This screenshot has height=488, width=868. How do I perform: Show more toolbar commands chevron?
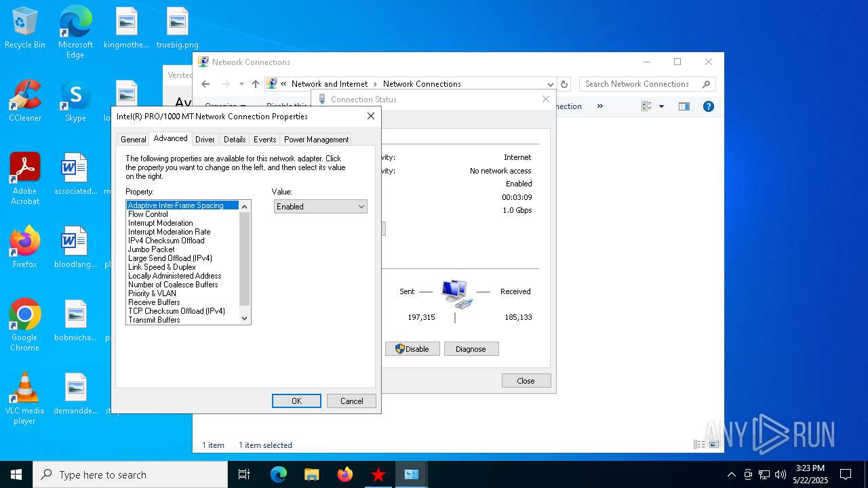point(599,106)
